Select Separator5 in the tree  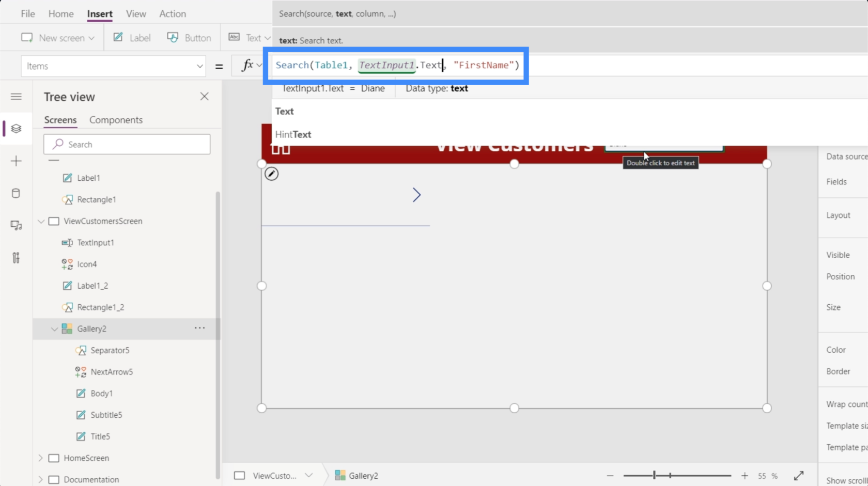[x=110, y=350]
